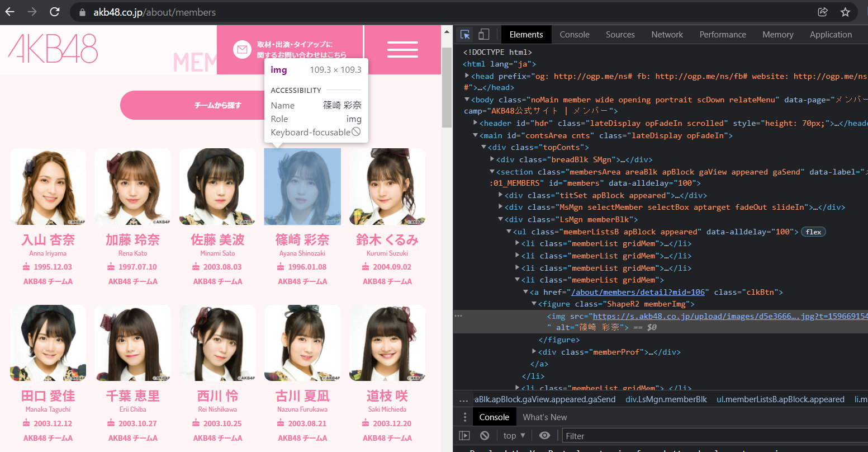Click the console Filter input field
This screenshot has width=868, height=452.
click(x=710, y=436)
